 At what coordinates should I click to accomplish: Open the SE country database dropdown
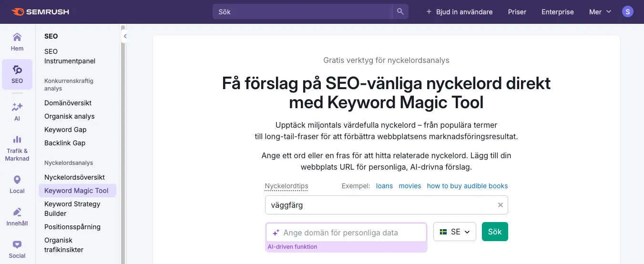(x=455, y=232)
